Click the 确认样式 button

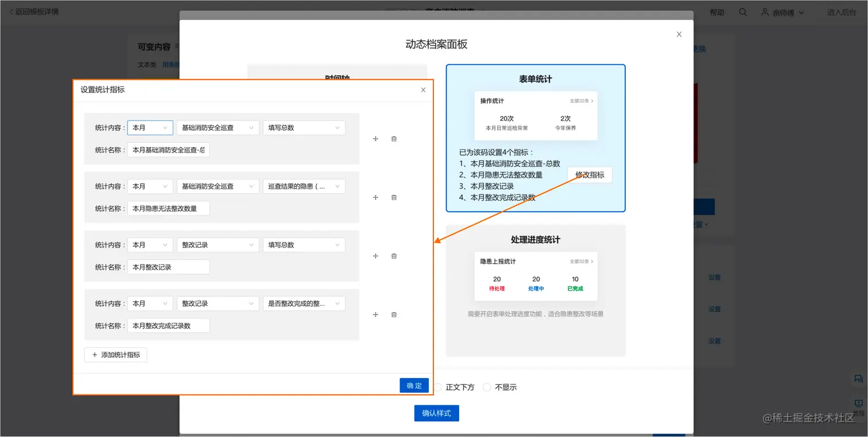pos(436,413)
